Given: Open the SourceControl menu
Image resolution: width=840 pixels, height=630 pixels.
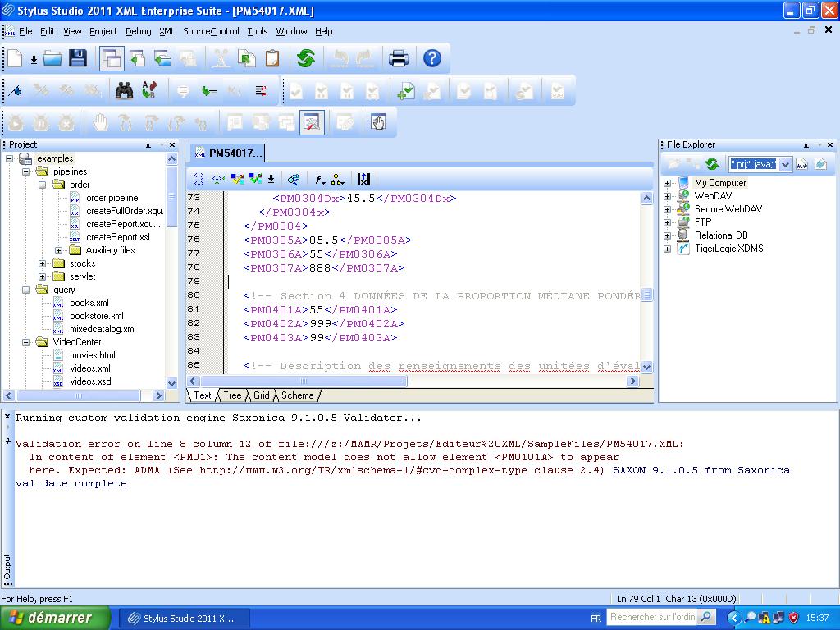Looking at the screenshot, I should click(x=211, y=31).
